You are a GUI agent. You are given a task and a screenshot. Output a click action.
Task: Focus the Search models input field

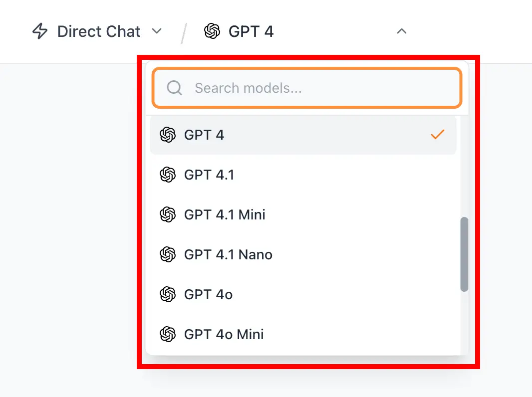pos(319,88)
